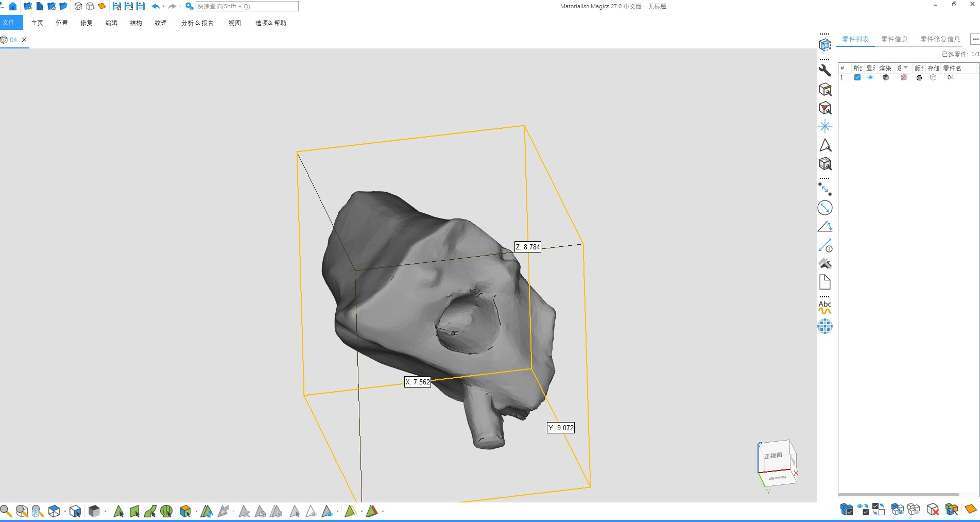
Task: Open the 文件 menu
Action: 9,23
